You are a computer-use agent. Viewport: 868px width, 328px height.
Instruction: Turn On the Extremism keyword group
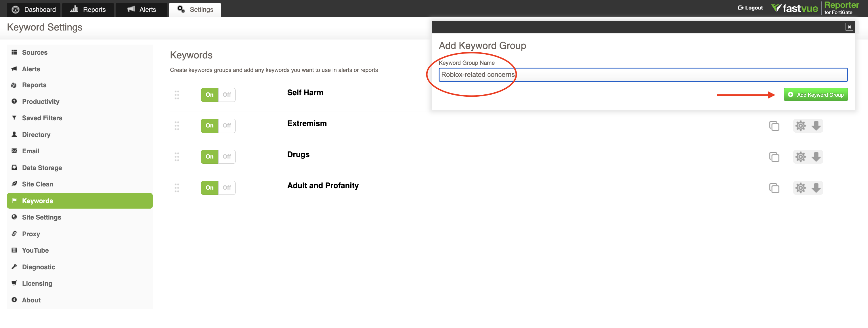[x=210, y=125]
